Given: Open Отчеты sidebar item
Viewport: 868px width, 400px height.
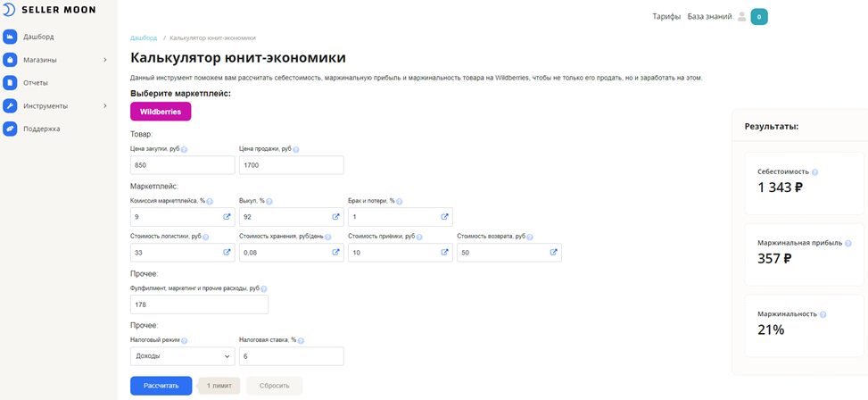Looking at the screenshot, I should tap(36, 83).
